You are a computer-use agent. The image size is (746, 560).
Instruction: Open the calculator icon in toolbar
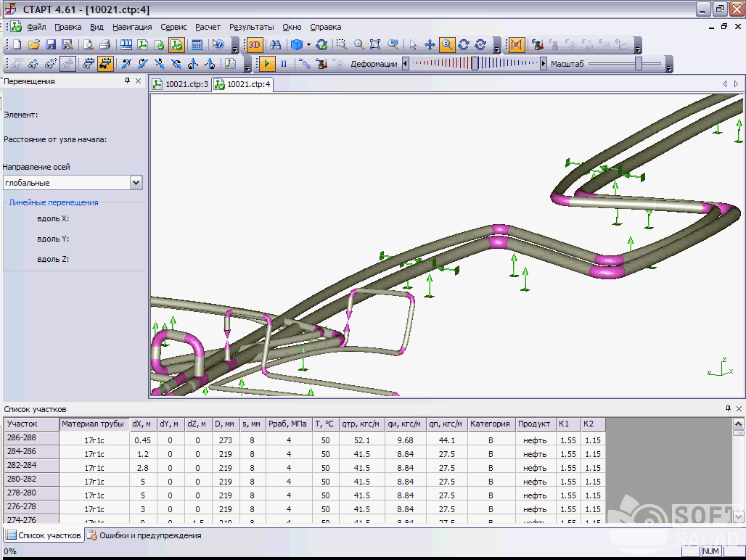pyautogui.click(x=197, y=45)
